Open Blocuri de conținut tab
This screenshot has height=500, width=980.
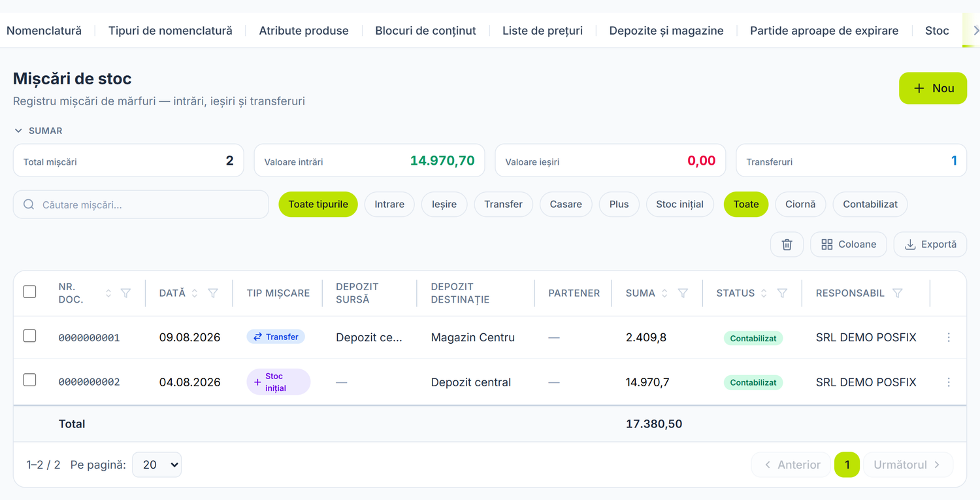pyautogui.click(x=426, y=31)
